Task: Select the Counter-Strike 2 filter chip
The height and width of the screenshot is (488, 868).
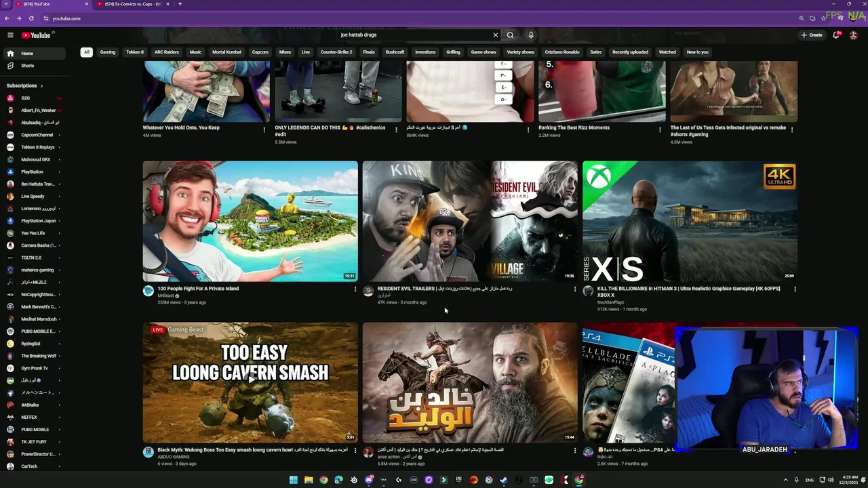Action: coord(336,52)
